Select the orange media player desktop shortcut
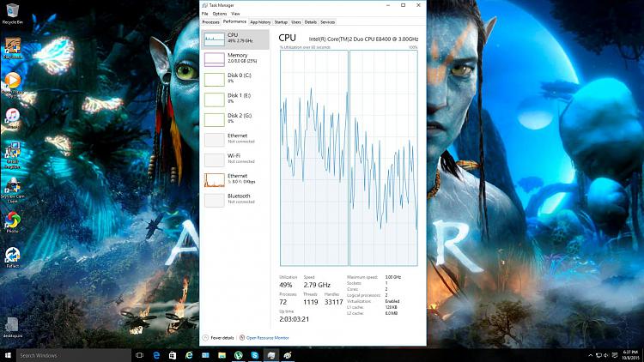This screenshot has height=362, width=644. pos(12,84)
